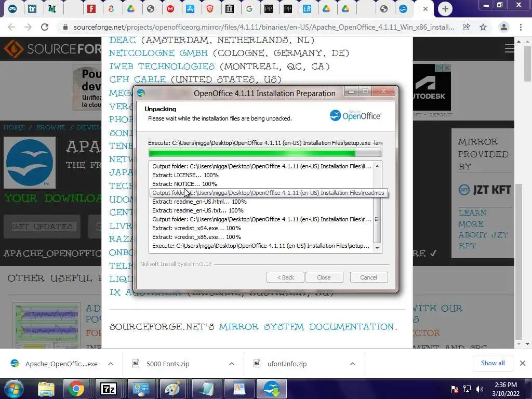Click the install log scrollbar thumb

click(377, 219)
